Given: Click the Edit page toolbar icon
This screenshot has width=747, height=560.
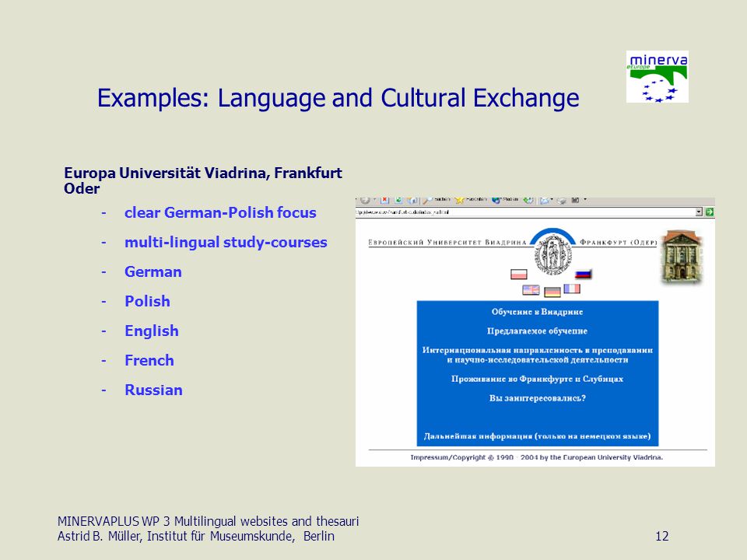Looking at the screenshot, I should point(575,201).
